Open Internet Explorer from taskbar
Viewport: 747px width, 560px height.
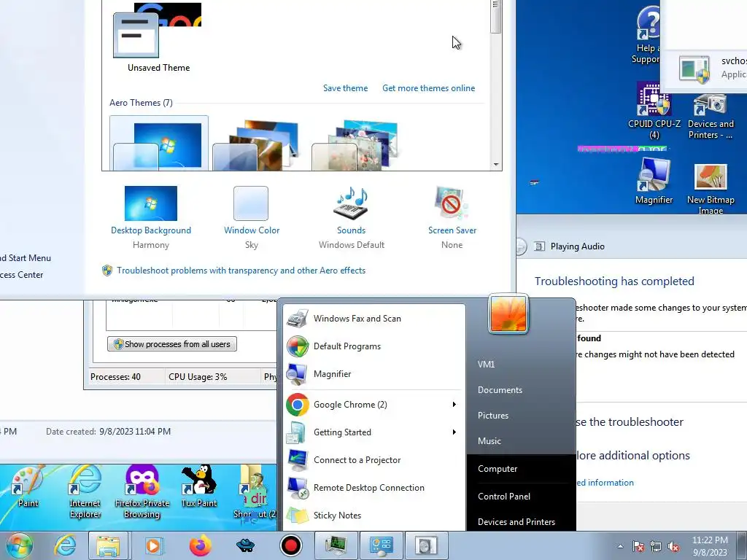tap(65, 545)
